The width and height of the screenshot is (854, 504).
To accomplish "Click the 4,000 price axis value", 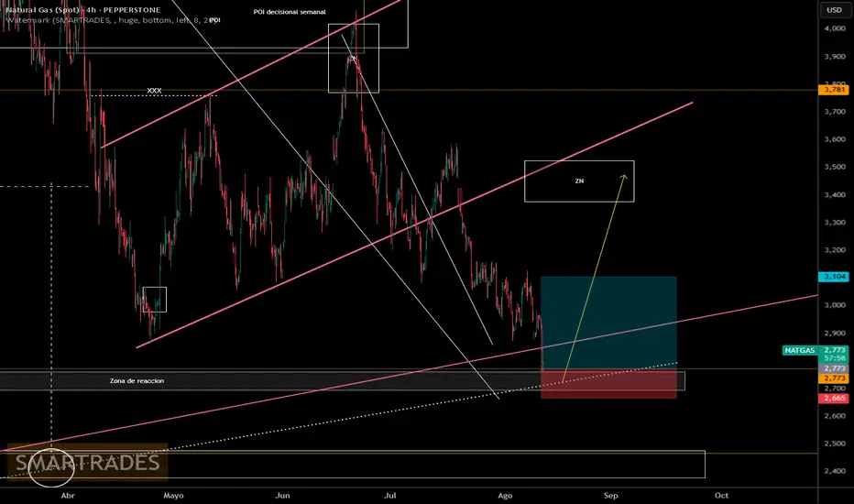I will tap(835, 28).
